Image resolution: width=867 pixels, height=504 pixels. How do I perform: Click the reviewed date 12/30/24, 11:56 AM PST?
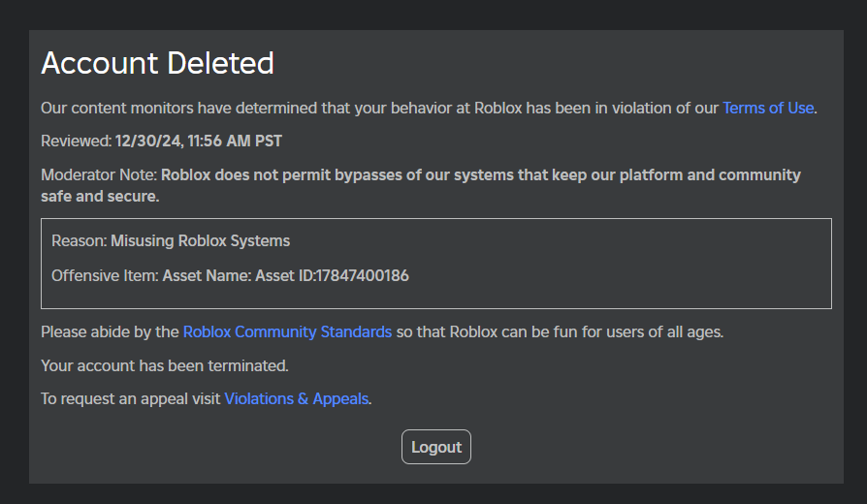199,141
